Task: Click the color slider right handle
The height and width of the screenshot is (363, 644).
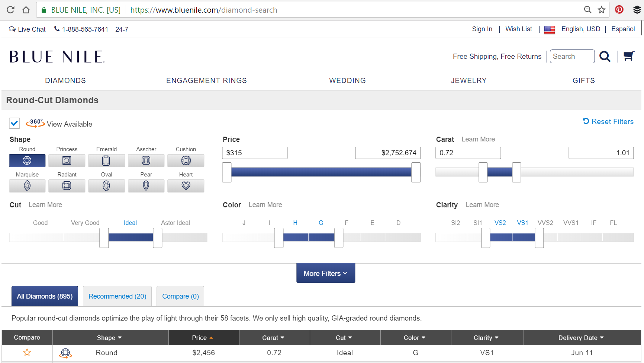Action: pos(339,238)
